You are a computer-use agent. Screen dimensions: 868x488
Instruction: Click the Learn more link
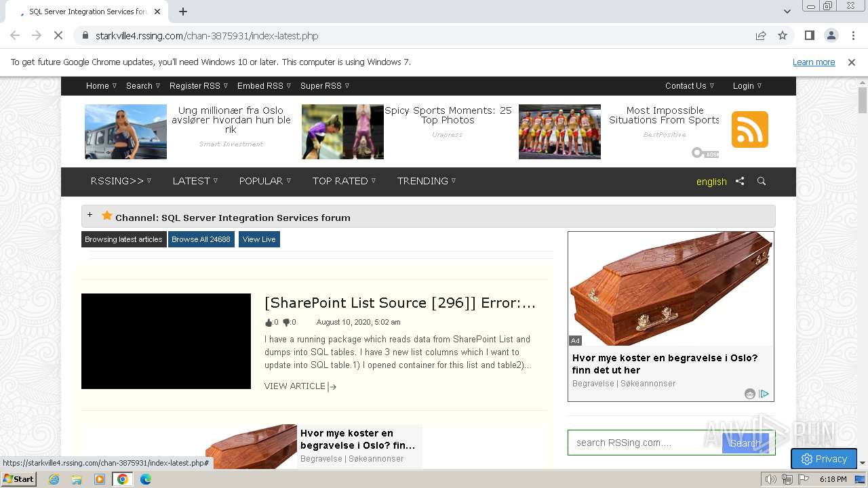pyautogui.click(x=814, y=62)
